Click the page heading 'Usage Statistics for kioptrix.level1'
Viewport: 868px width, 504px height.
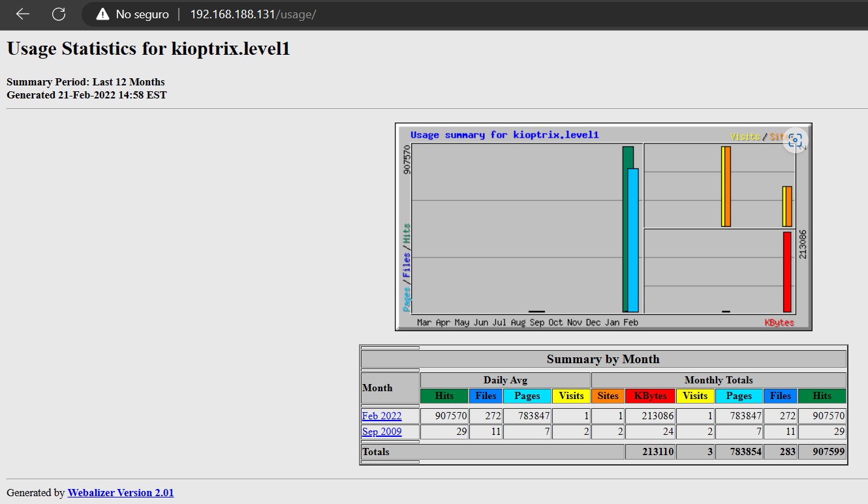pyautogui.click(x=148, y=49)
